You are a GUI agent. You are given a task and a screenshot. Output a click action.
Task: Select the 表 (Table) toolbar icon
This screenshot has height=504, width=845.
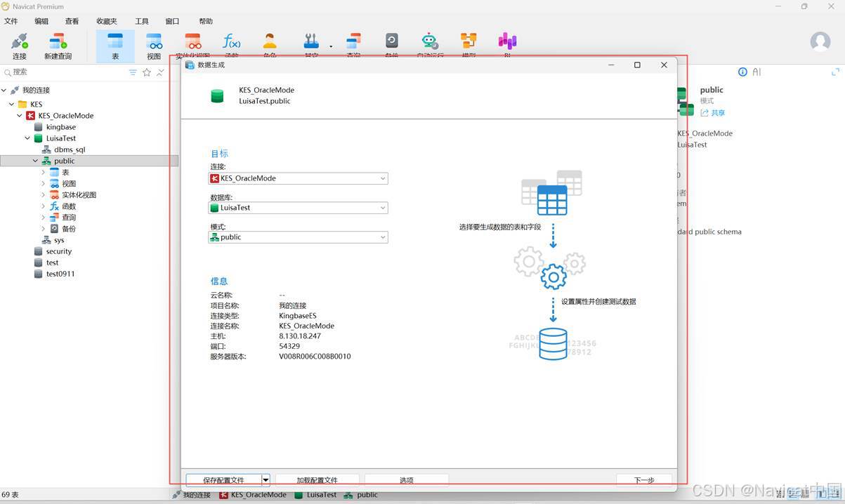[115, 46]
